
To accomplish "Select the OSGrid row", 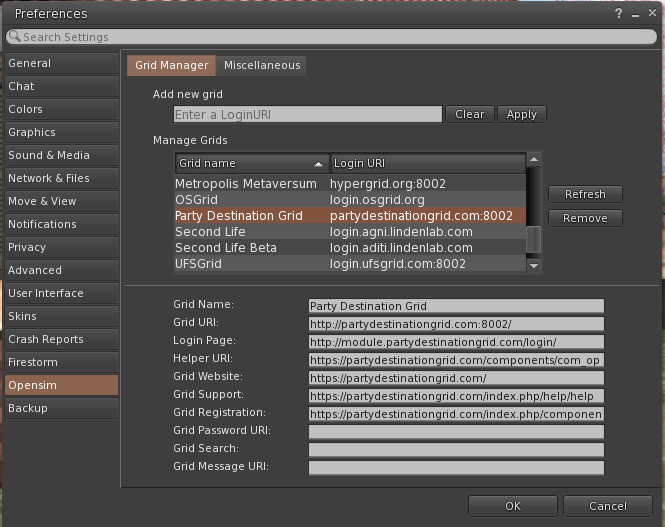I will tap(350, 200).
